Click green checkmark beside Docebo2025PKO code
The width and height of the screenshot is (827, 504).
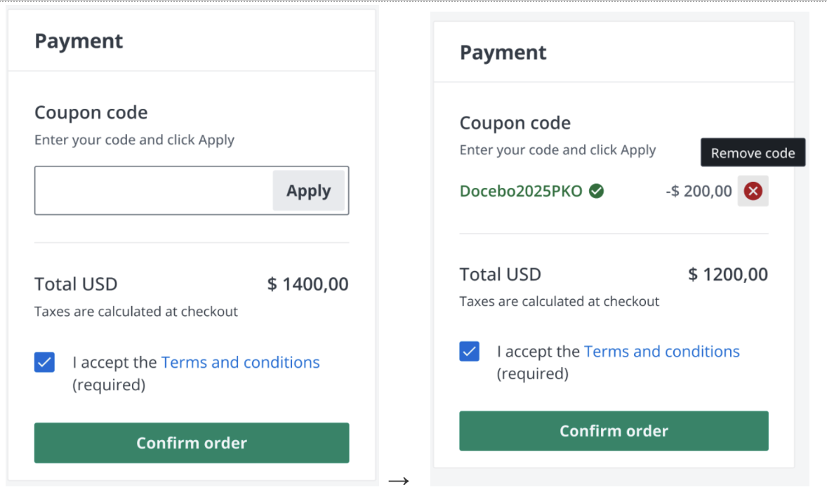(596, 191)
